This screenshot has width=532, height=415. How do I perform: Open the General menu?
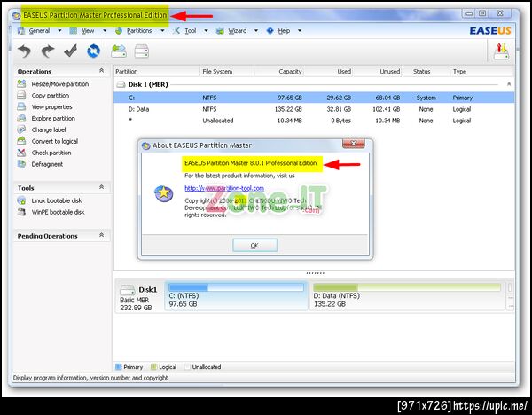(x=39, y=31)
